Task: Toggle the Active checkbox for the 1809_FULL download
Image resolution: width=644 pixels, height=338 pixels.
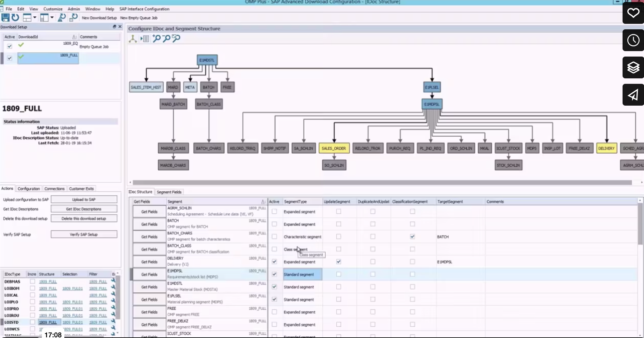Action: 10,58
